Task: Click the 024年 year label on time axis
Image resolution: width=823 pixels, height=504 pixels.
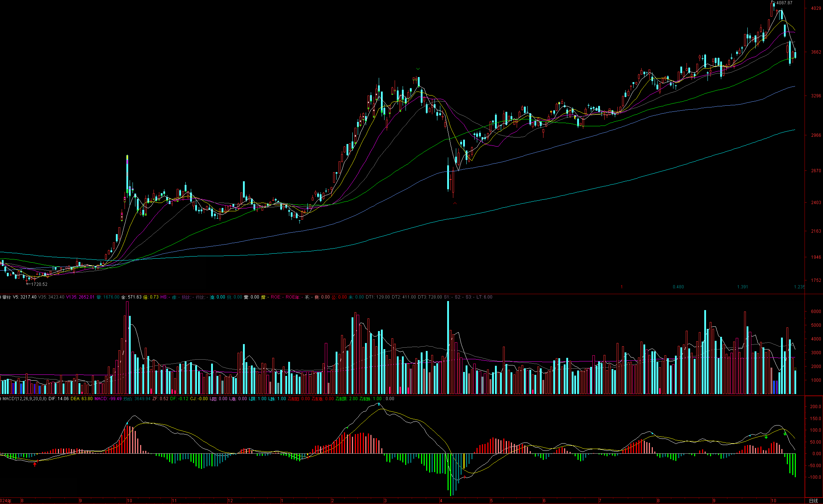Action: tap(6, 501)
